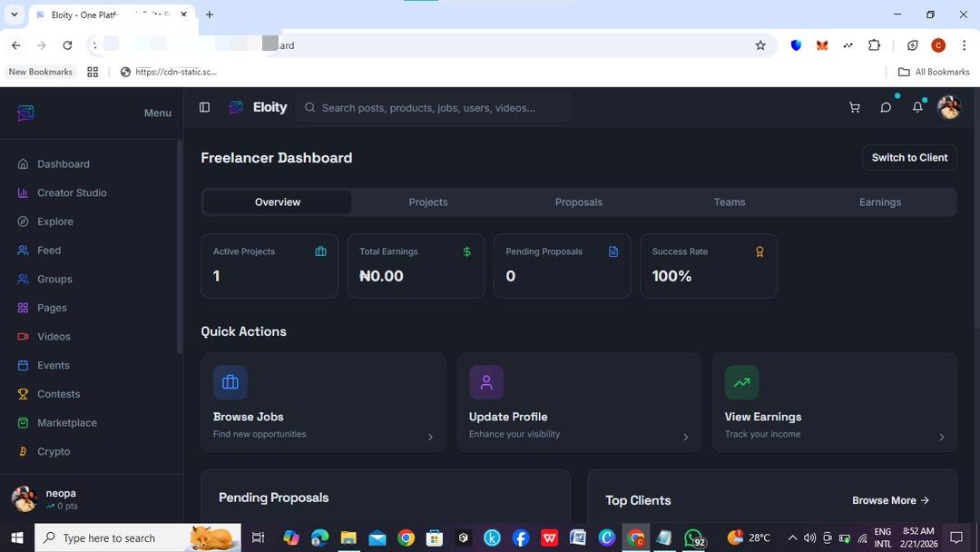The image size is (980, 552).
Task: Click the Videos camera icon in sidebar
Action: click(23, 336)
